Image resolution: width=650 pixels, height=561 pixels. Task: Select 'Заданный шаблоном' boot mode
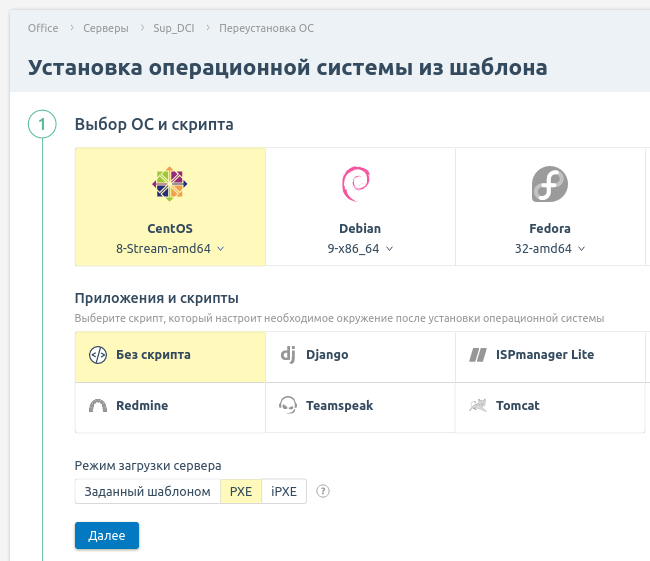click(x=148, y=491)
